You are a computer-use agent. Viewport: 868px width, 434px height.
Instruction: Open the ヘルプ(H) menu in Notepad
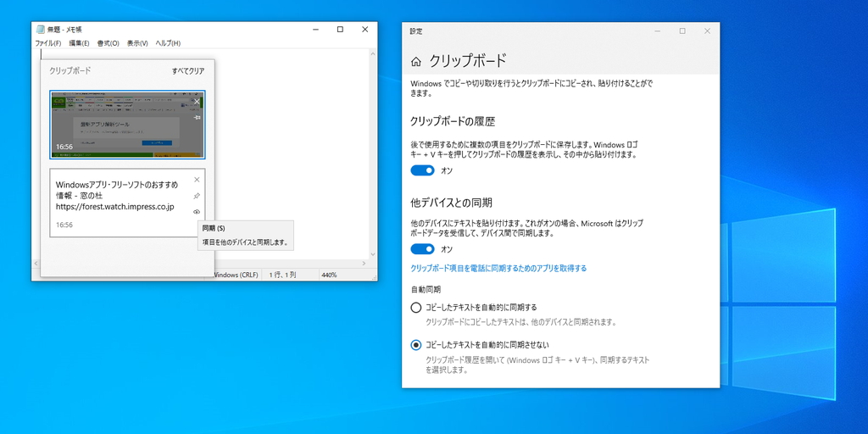(x=168, y=43)
